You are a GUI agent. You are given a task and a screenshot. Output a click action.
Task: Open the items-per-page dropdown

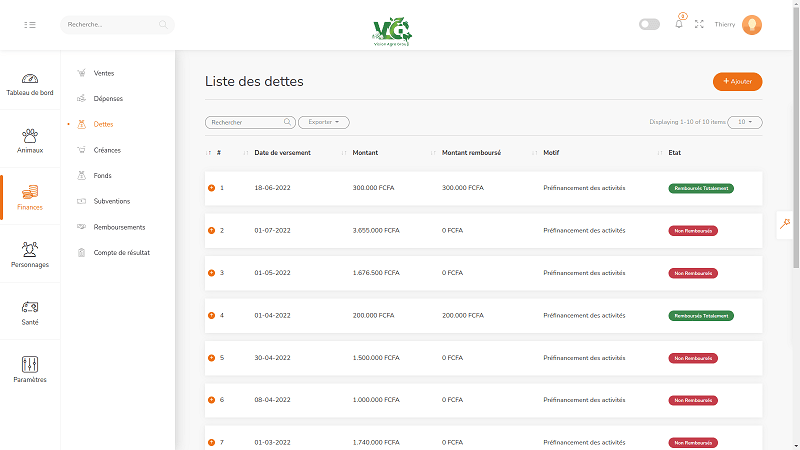(744, 122)
